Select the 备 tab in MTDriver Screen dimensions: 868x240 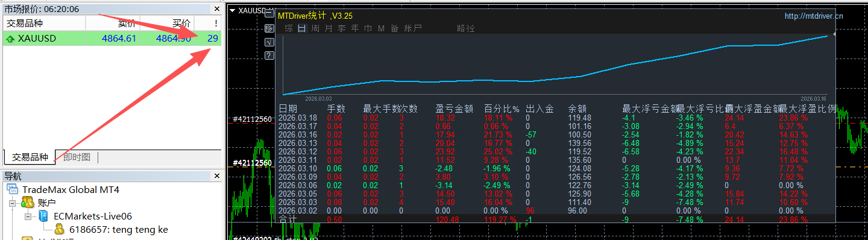394,28
